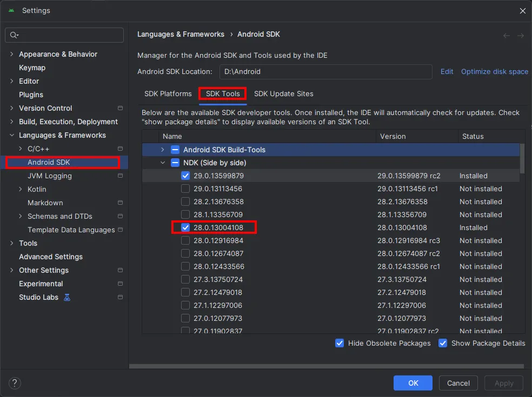
Task: Click the project-level icon beside JVM Logging
Action: click(x=120, y=176)
